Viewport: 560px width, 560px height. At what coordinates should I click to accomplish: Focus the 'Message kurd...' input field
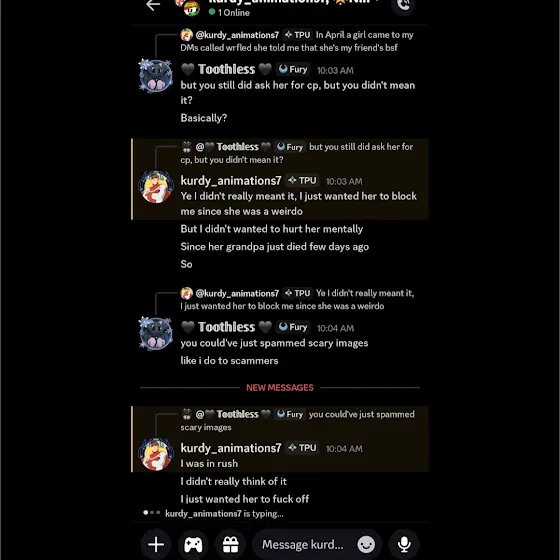(303, 544)
